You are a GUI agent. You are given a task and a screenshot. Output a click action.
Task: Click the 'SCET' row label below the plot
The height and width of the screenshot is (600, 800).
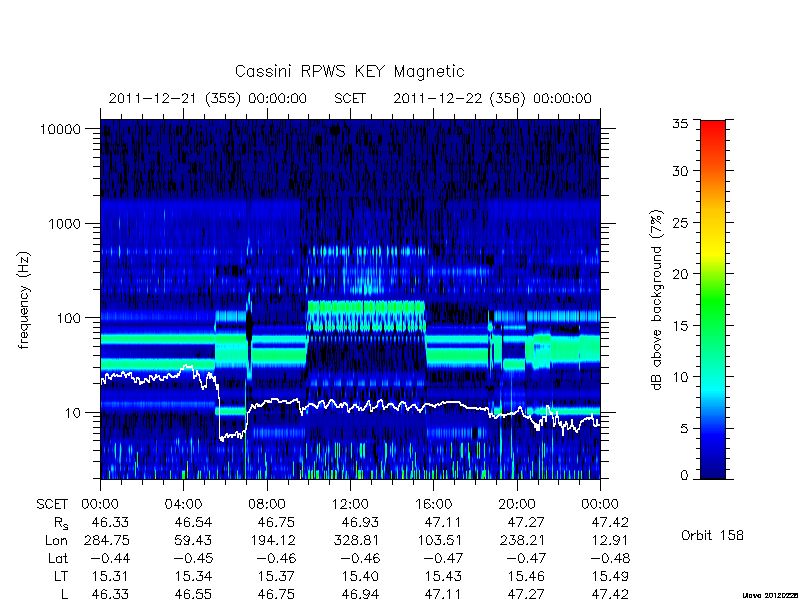pyautogui.click(x=52, y=505)
